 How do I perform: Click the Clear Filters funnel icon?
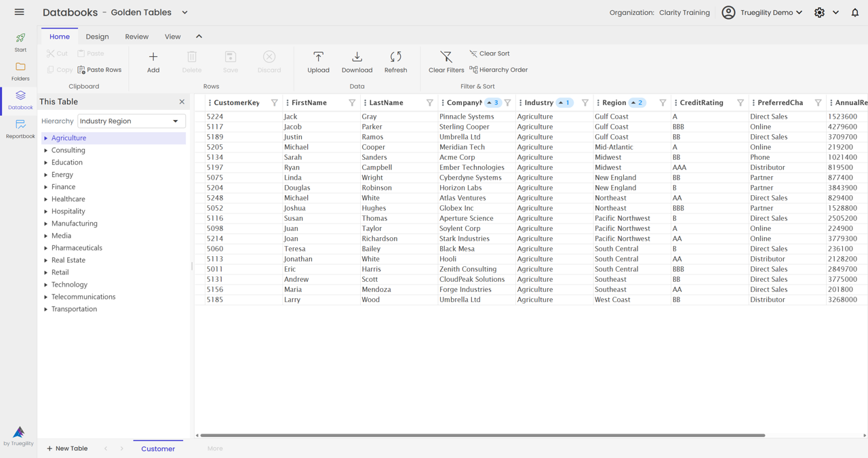pos(446,58)
